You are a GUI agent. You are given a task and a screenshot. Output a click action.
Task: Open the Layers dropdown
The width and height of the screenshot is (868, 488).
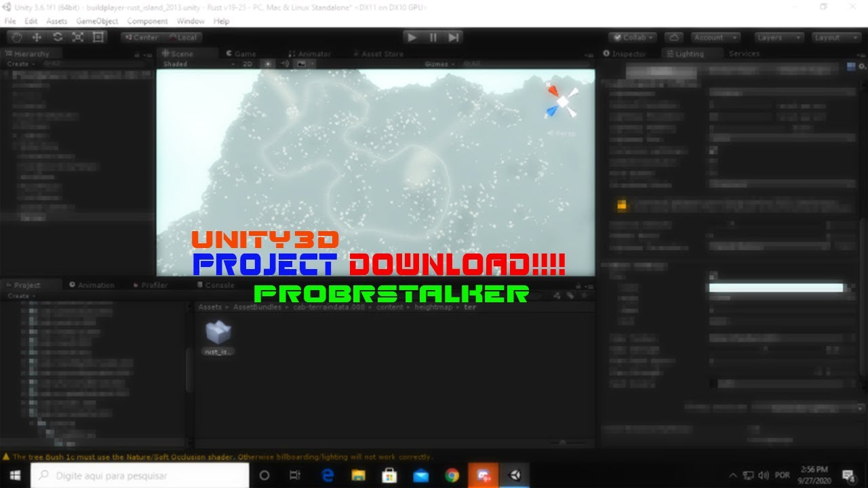pyautogui.click(x=779, y=38)
